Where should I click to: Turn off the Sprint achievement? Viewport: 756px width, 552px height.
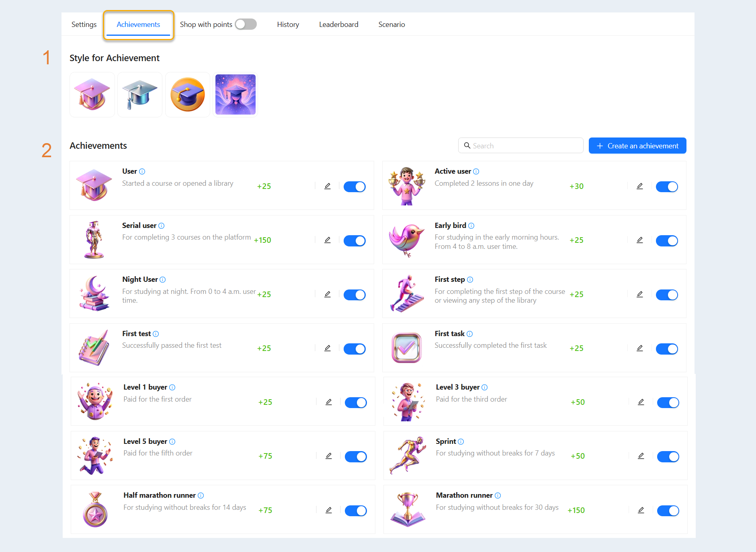coord(668,457)
